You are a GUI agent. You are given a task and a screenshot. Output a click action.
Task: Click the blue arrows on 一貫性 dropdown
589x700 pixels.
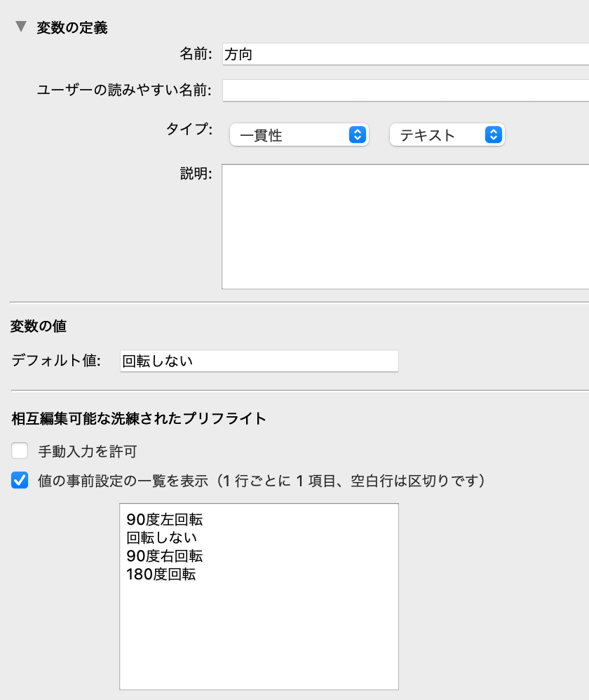point(358,135)
